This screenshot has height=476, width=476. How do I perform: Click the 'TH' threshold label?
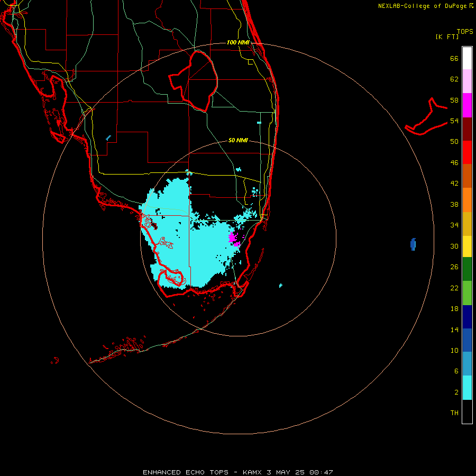tap(454, 413)
